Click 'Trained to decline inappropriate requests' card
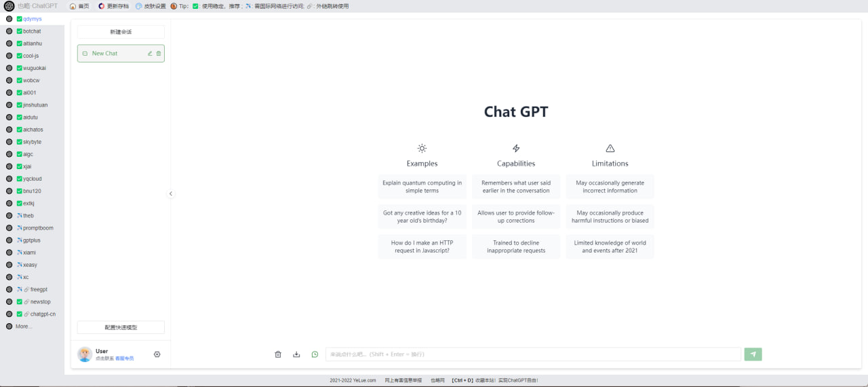 point(516,246)
